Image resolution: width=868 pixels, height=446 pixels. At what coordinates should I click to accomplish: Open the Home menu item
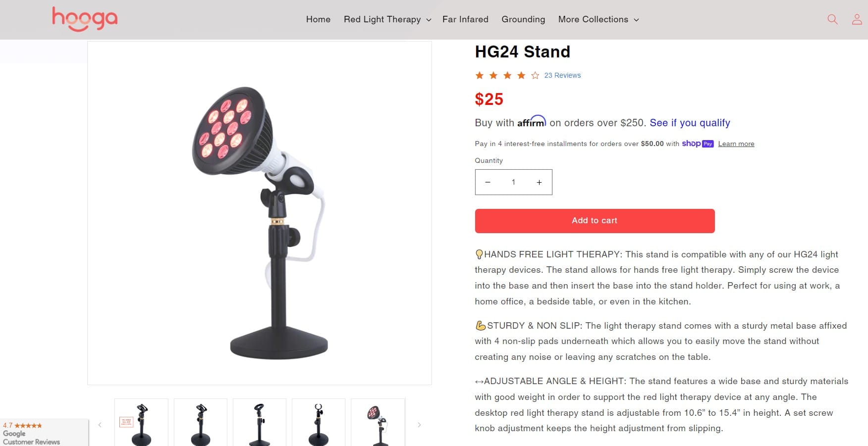[318, 19]
